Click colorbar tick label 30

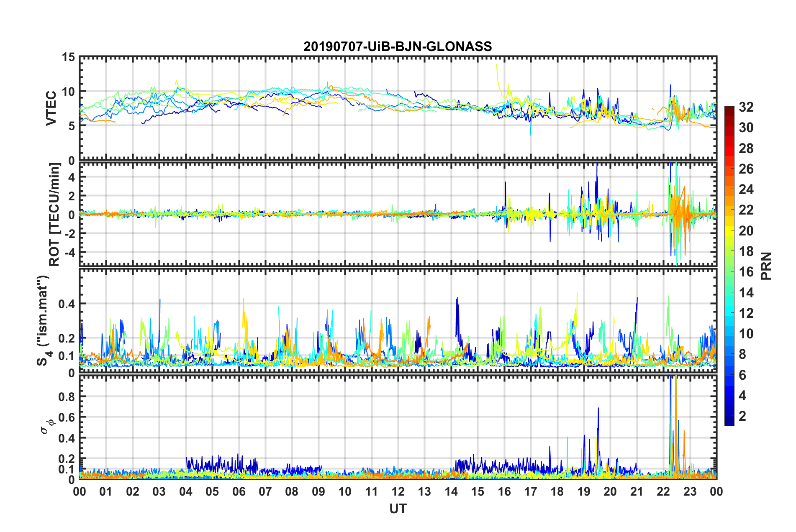(746, 128)
